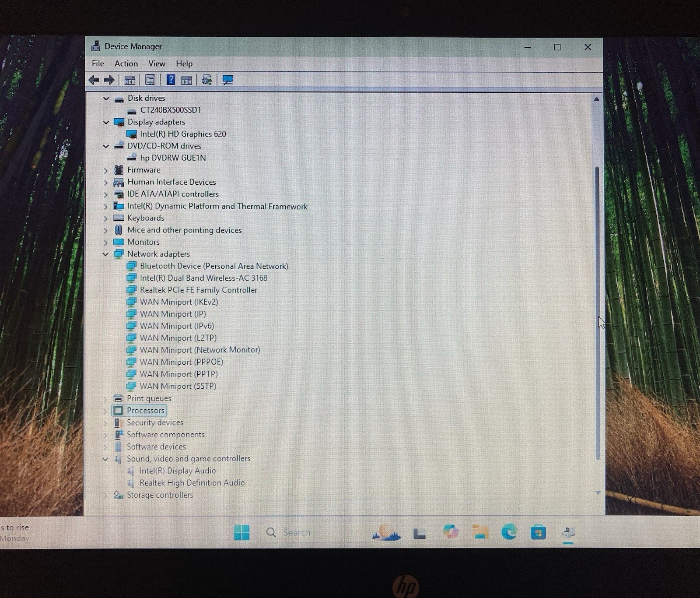Click the Show/Hide console tree icon
Viewport: 700px width, 598px height.
[x=129, y=80]
